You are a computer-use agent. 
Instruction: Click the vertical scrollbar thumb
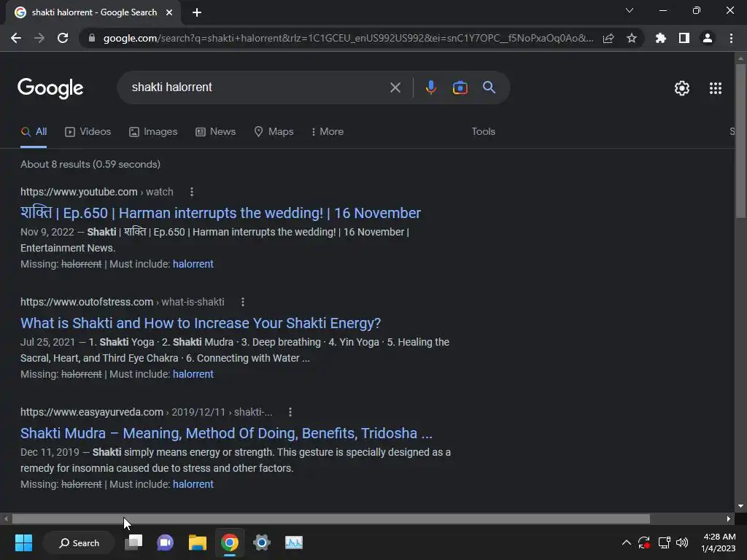740,141
